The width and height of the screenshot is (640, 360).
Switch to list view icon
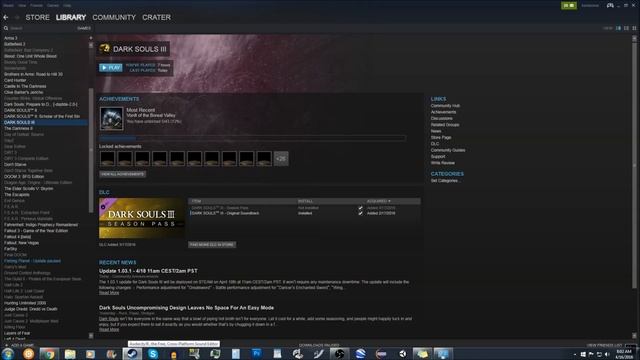627,28
